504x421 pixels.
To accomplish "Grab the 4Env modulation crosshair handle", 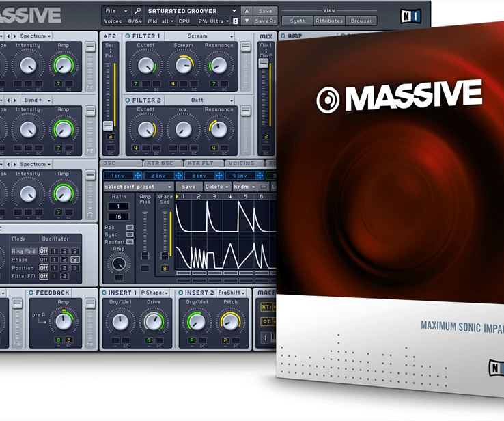I will point(260,176).
